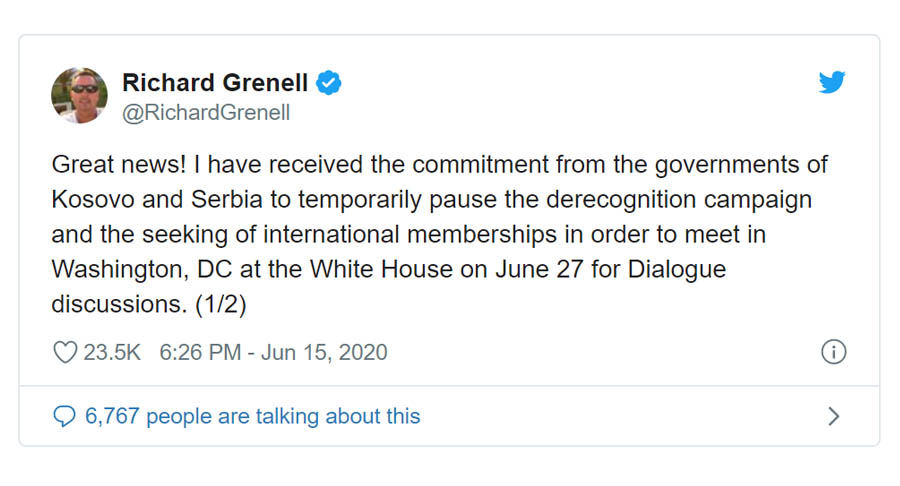
Task: Open the 6:26 PM timestamp link
Action: [x=199, y=352]
